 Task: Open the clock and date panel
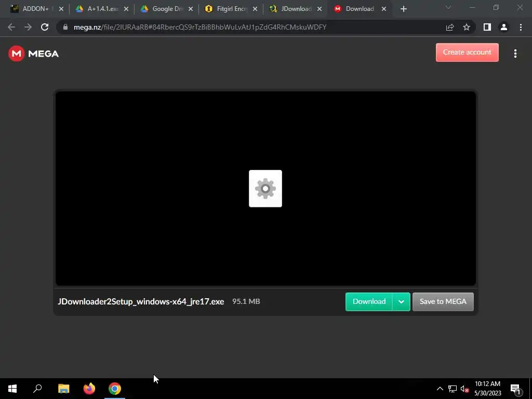[487, 389]
